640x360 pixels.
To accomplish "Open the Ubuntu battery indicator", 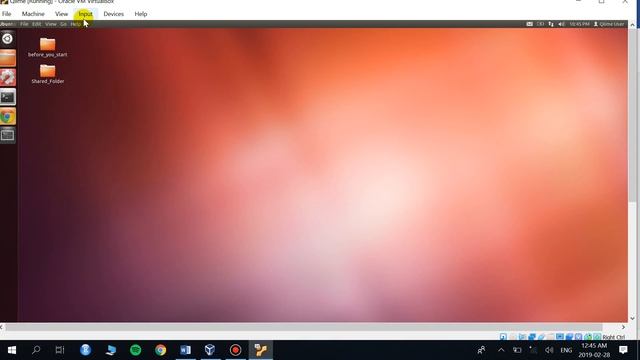I will coord(540,24).
